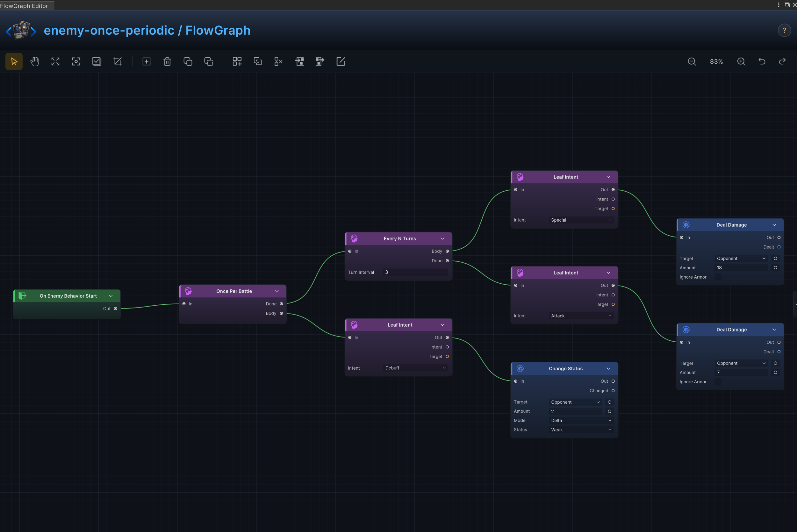This screenshot has height=532, width=797.
Task: Click the enemy-once-periodic / FlowGraph title
Action: tap(147, 31)
